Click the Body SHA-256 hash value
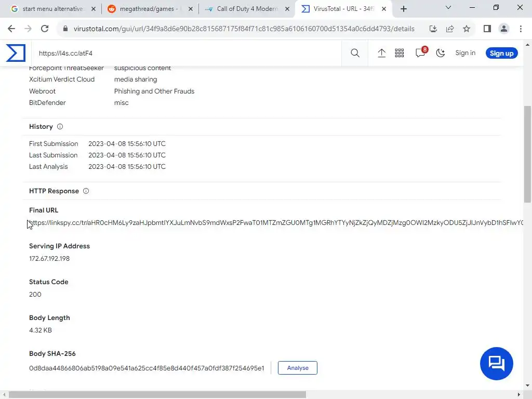Screen dimensions: 532x399 click(147, 368)
